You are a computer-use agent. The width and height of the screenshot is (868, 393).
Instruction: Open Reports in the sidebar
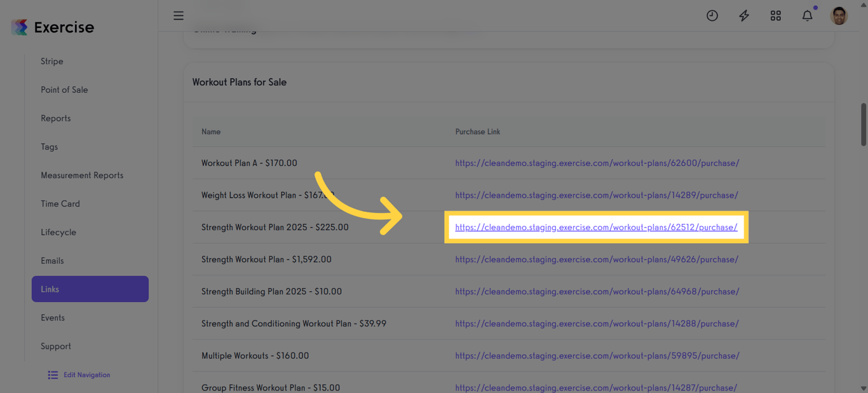(56, 118)
